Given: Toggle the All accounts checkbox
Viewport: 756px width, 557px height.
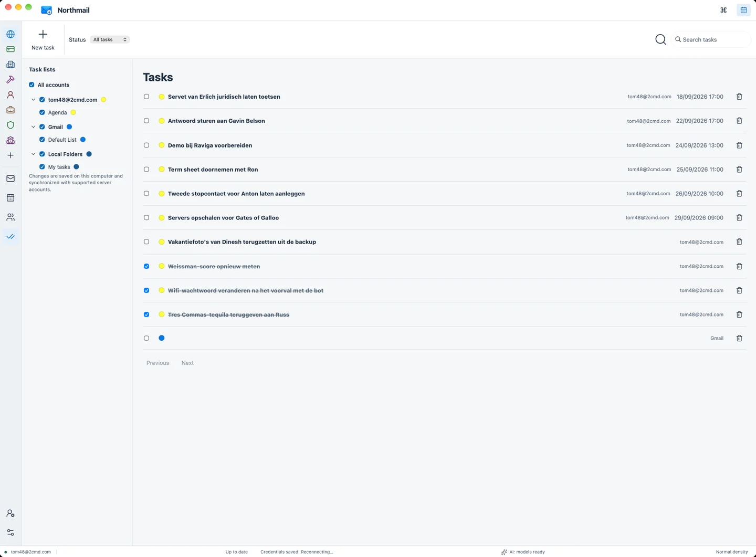Looking at the screenshot, I should click(31, 85).
